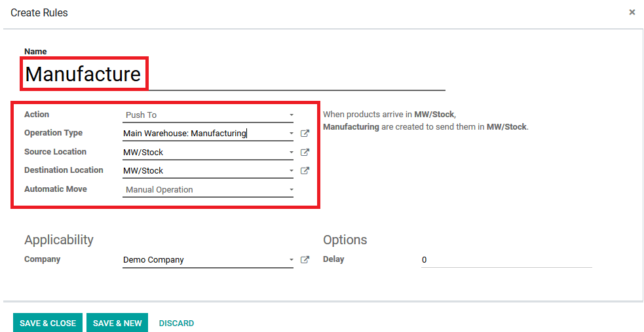Click the Applicability section heading

coord(59,240)
